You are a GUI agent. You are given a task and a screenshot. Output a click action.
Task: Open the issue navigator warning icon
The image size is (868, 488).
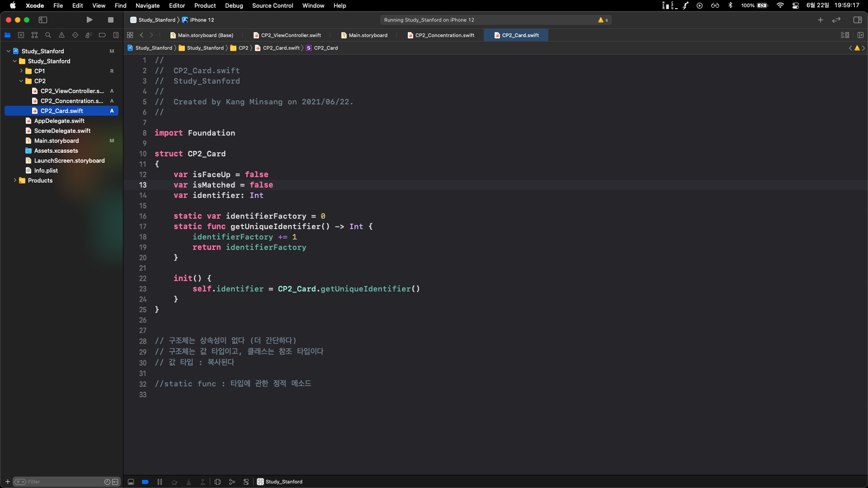[x=61, y=35]
